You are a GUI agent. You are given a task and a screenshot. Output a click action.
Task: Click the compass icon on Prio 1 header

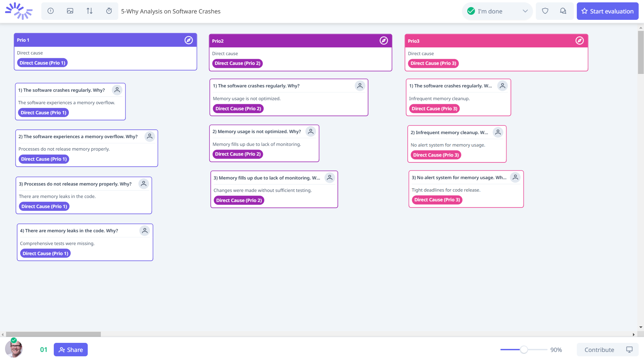[x=189, y=40]
